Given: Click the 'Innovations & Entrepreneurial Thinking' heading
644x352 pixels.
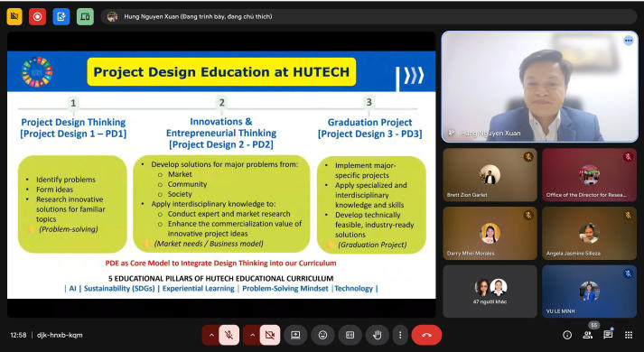Looking at the screenshot, I should [221, 127].
